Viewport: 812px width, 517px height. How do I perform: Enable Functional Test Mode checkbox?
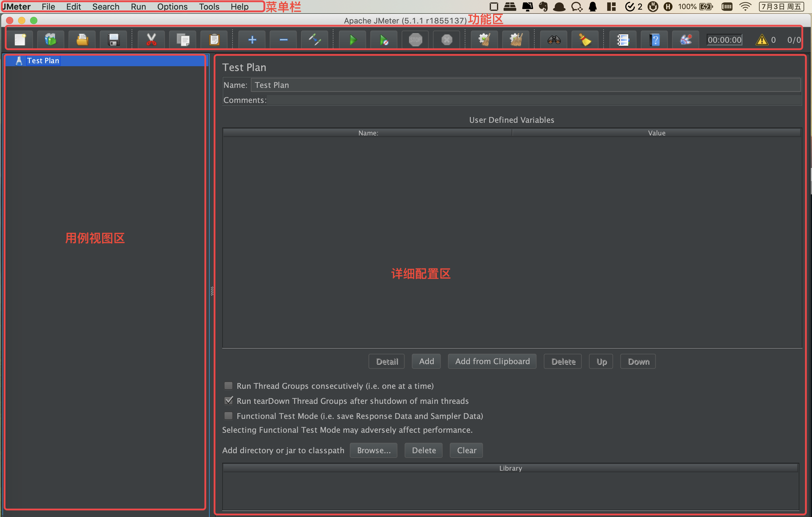tap(229, 416)
